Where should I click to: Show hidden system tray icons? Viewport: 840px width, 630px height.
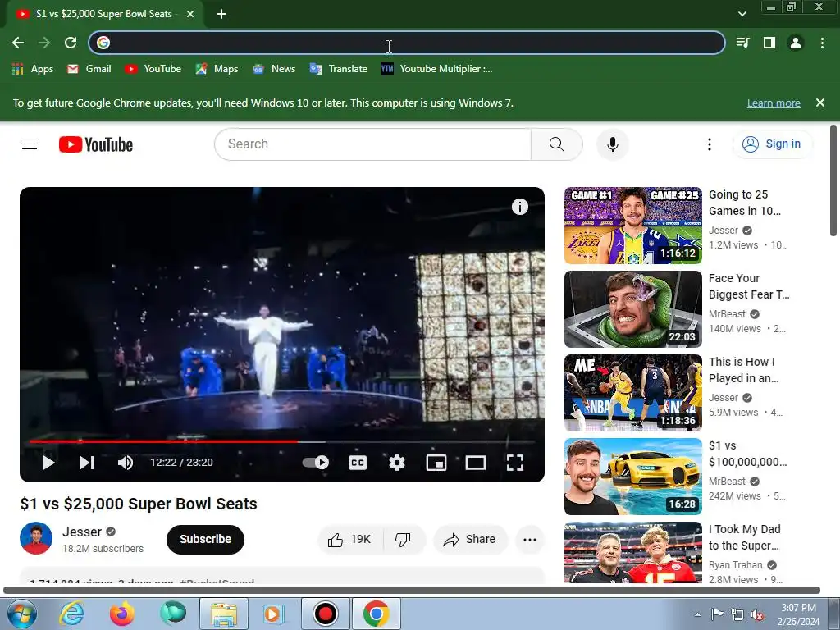697,614
